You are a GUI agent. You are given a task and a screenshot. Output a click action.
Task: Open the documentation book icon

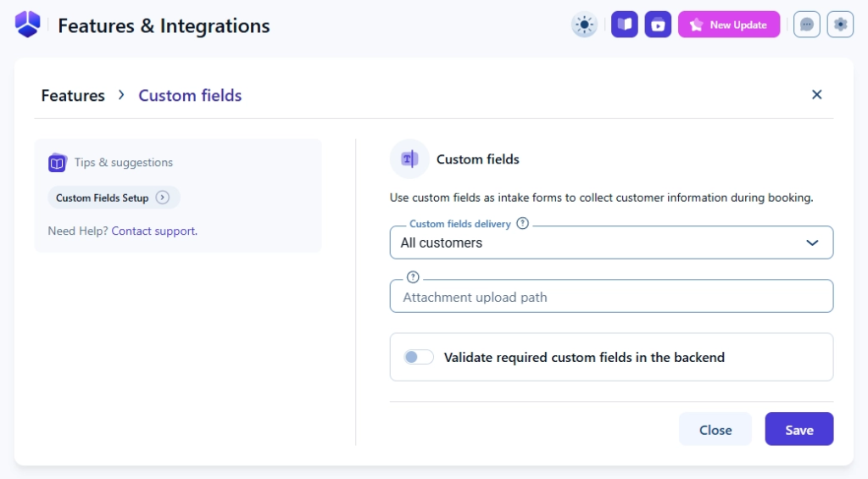pos(625,25)
